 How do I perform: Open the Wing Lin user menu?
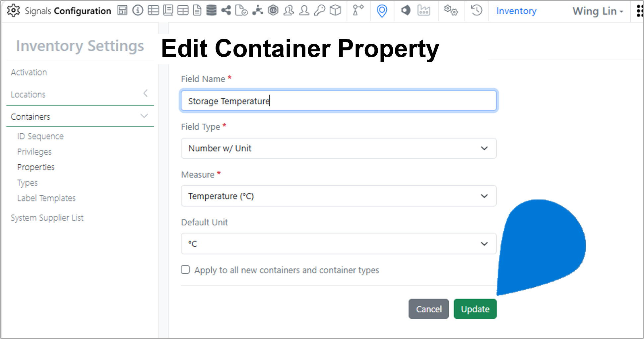(598, 11)
